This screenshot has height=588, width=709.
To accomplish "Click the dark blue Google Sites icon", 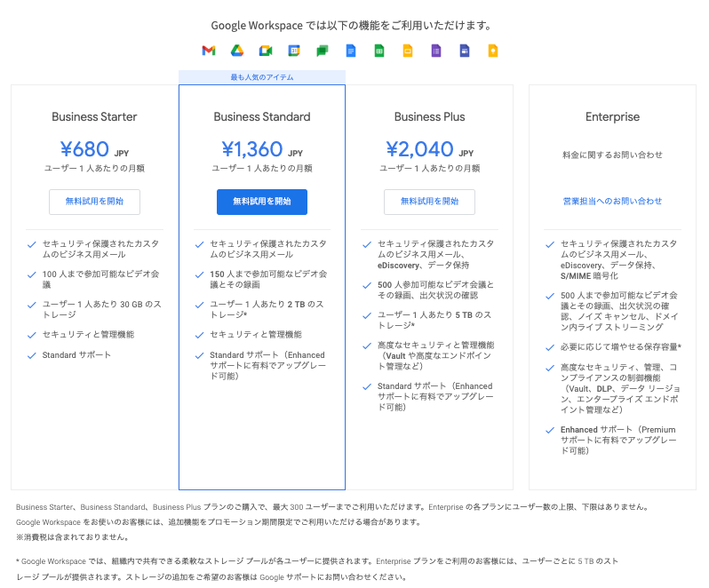I will (465, 51).
